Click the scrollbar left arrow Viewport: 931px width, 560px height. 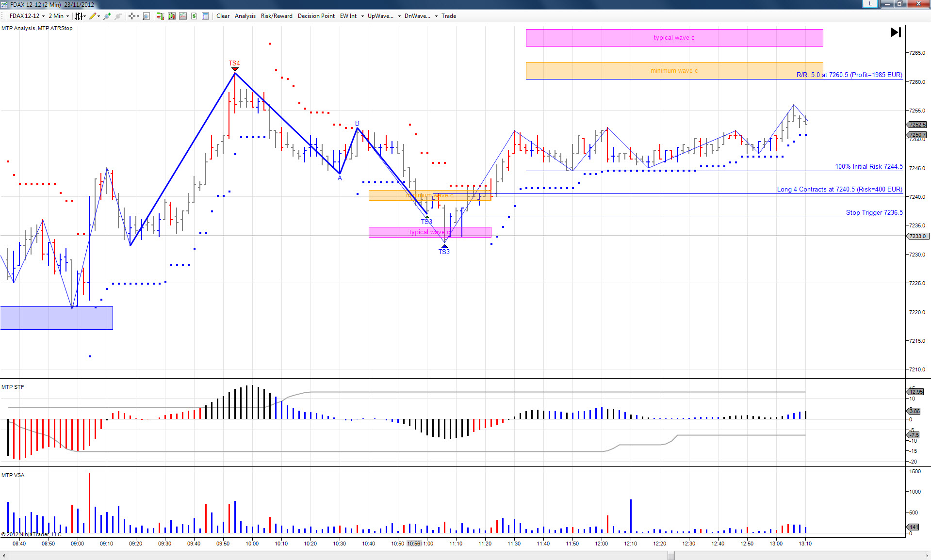point(4,556)
